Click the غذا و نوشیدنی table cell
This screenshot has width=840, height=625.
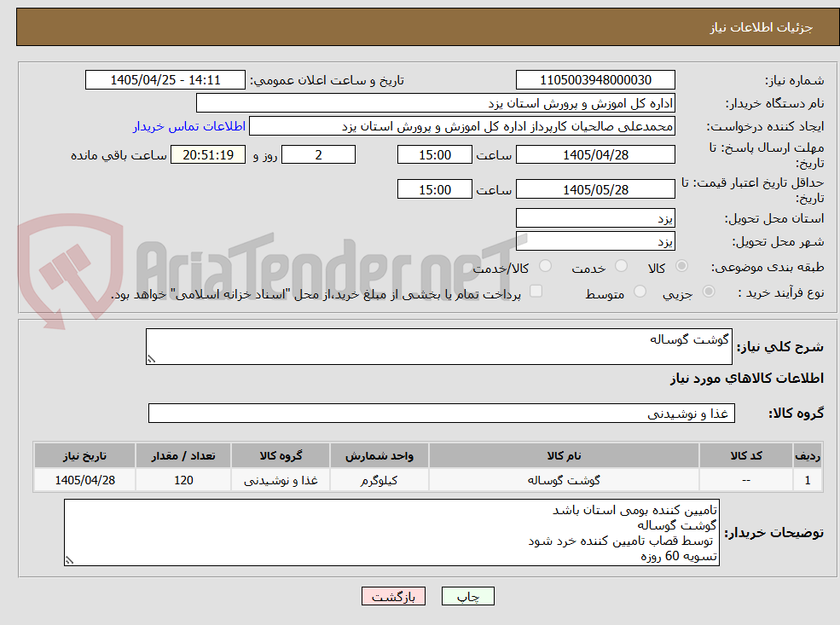pos(281,480)
